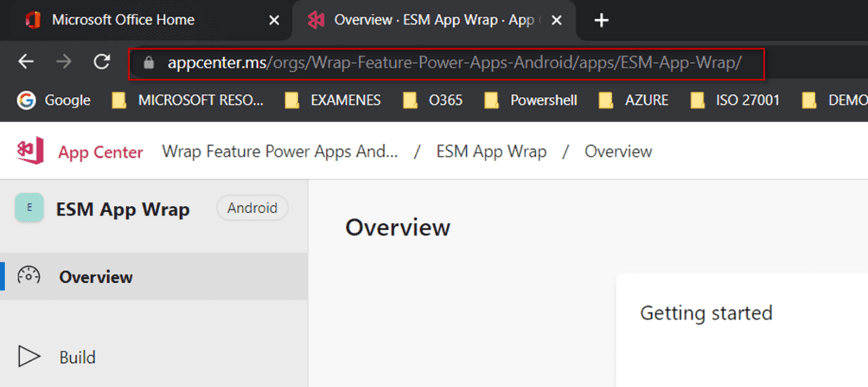Focus the appcenter.ms address bar

[446, 63]
